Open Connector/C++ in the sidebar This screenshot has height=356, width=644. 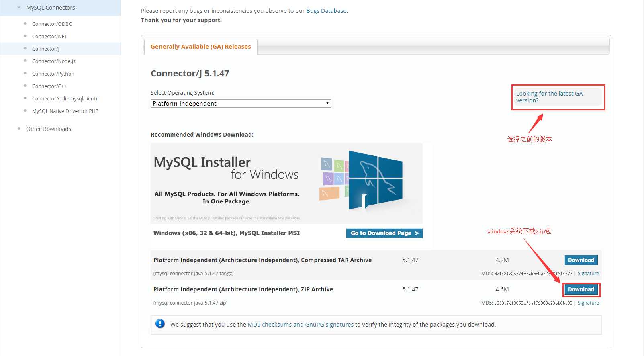[x=49, y=86]
